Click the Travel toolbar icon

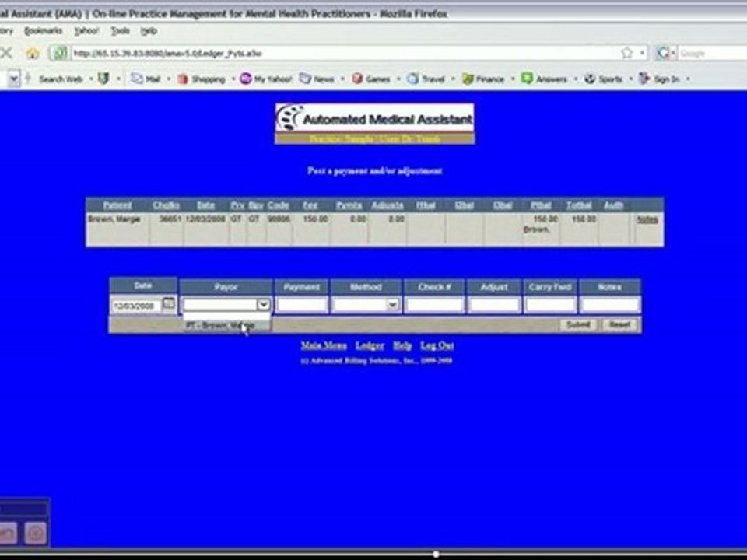412,79
